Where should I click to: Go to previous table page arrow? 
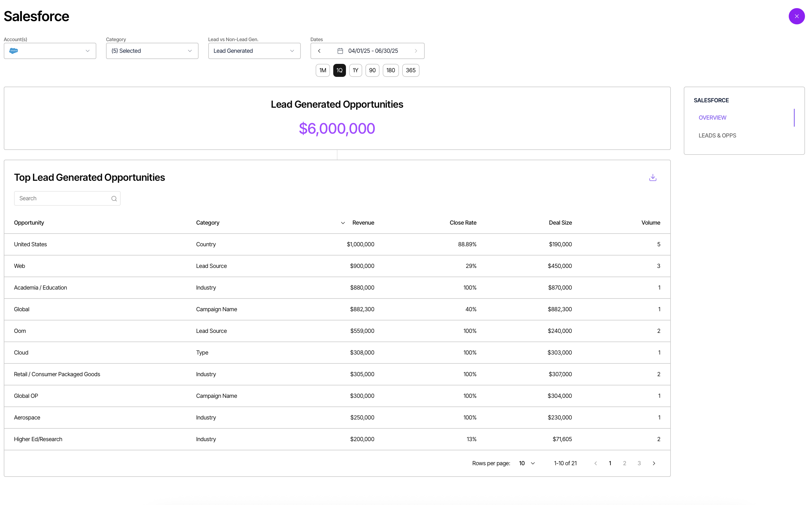595,463
